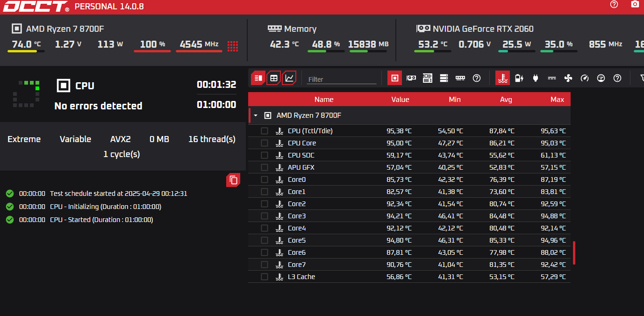Click the elapsed time 00:01:32
644x316 pixels.
tap(216, 85)
